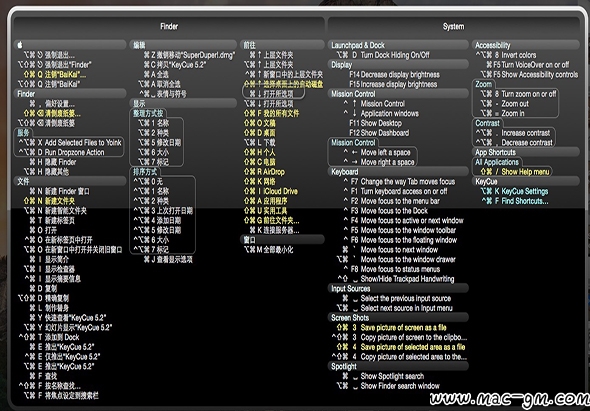590x411 pixels.
Task: Click "Run Dropzone Action" service row
Action: pyautogui.click(x=61, y=152)
